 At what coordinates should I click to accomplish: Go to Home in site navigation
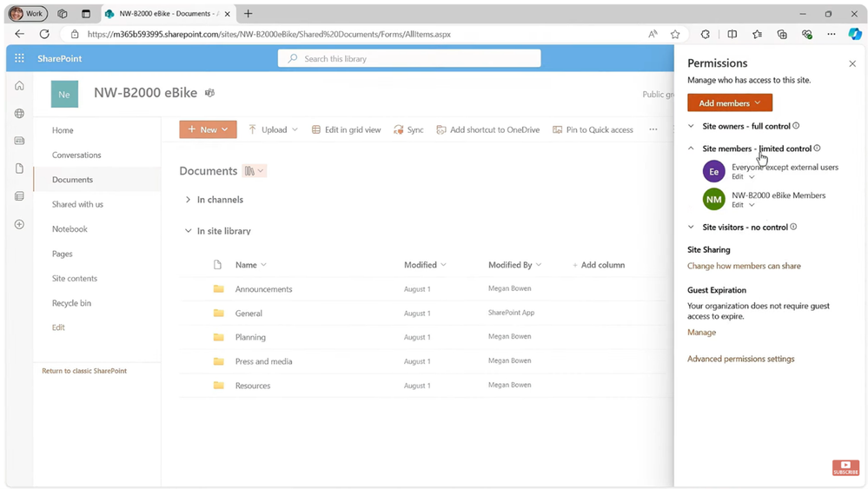(x=63, y=130)
